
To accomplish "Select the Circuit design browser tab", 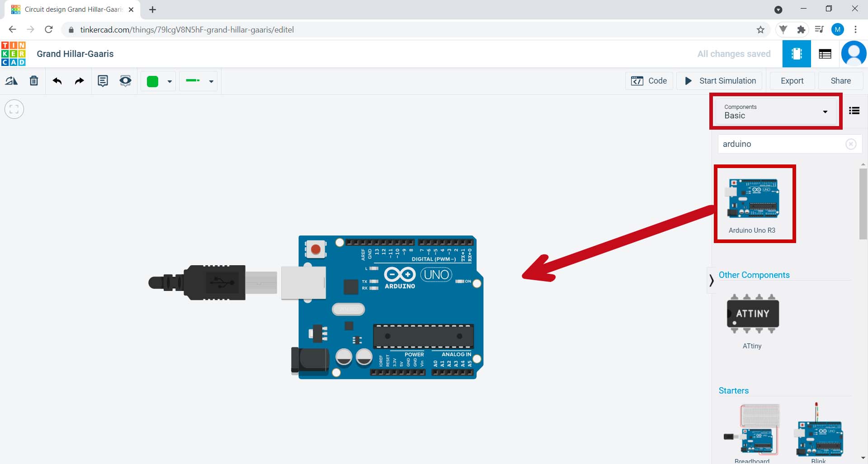I will pos(72,9).
